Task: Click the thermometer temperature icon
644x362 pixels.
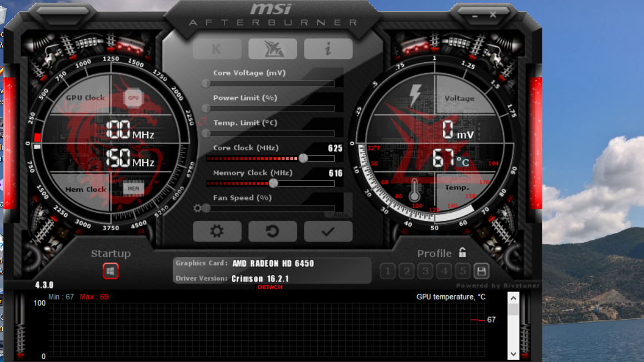Action: (x=415, y=190)
